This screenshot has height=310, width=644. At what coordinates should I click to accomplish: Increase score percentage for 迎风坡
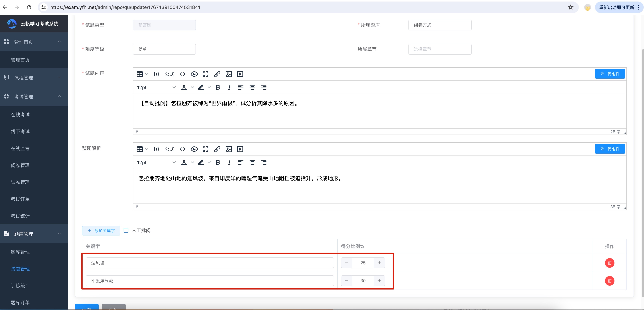(379, 263)
